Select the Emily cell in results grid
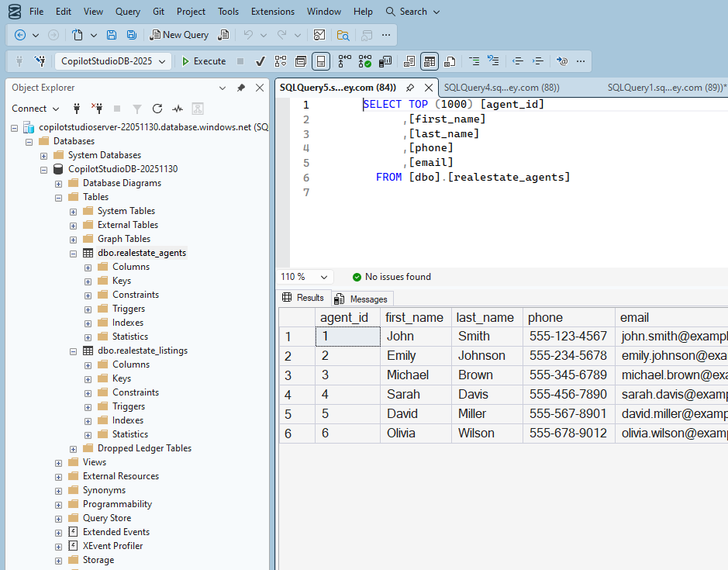This screenshot has width=728, height=570. pyautogui.click(x=402, y=356)
